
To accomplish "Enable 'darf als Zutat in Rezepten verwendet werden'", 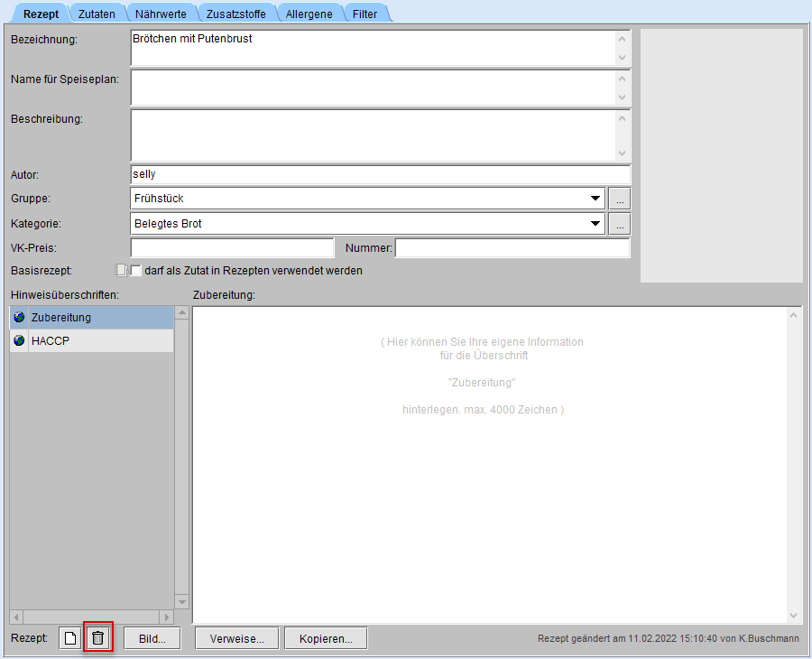I will click(137, 270).
